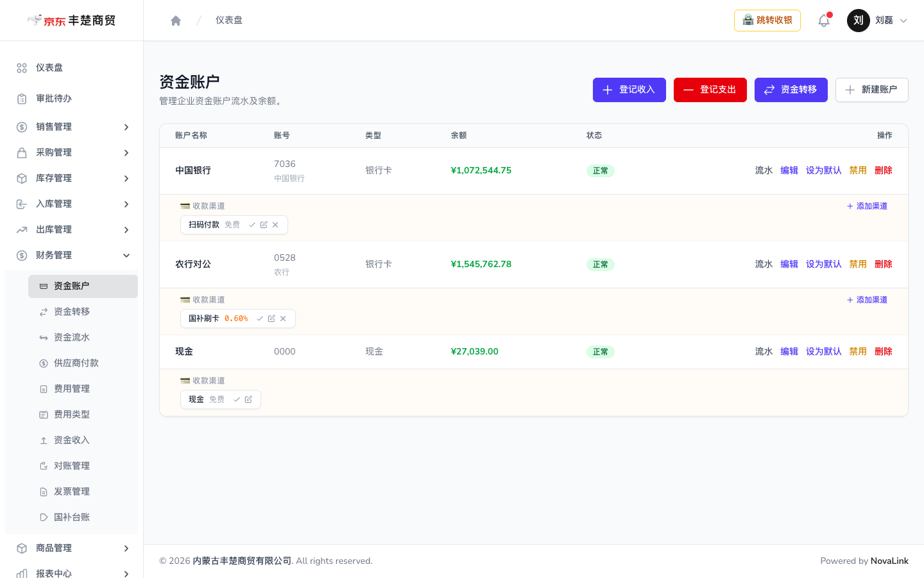
Task: Click the home icon in breadcrumb
Action: (x=176, y=21)
